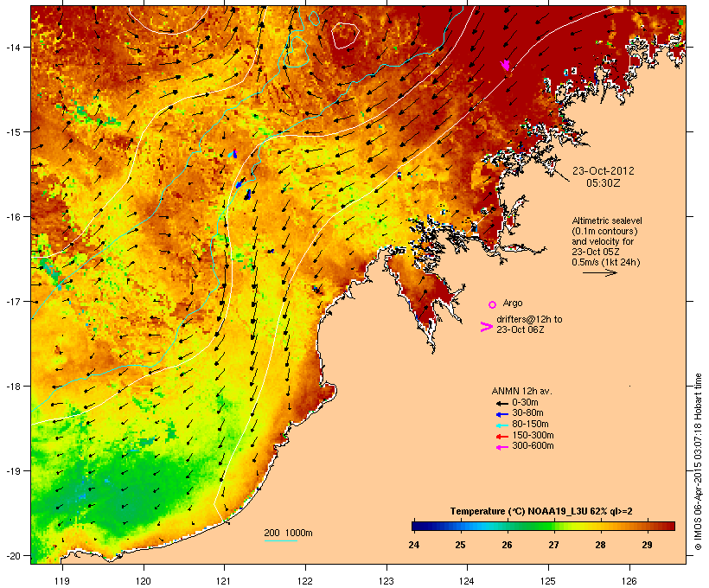Screen dimensions: 709x588
Task: Click the dark blue 24° end of colorbar
Action: [x=416, y=526]
